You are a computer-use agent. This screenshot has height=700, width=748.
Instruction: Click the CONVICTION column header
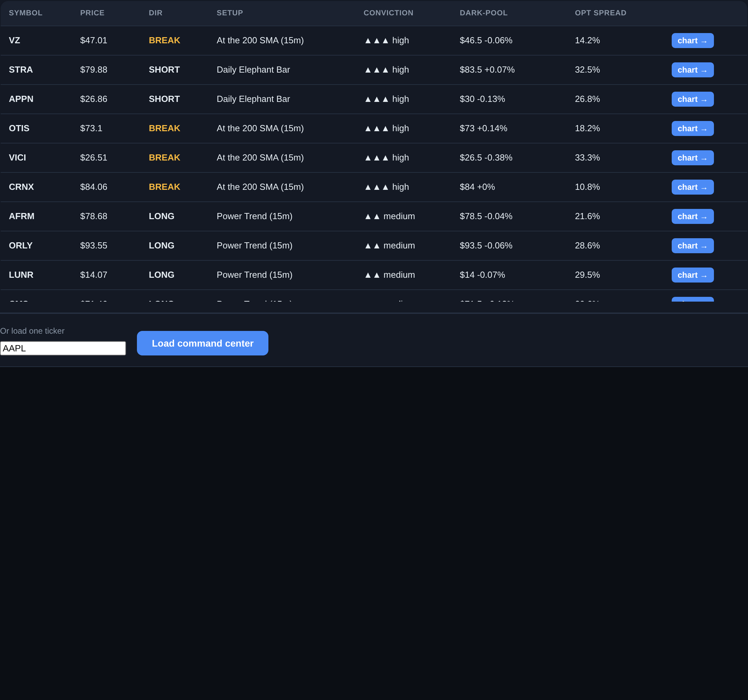pos(388,13)
